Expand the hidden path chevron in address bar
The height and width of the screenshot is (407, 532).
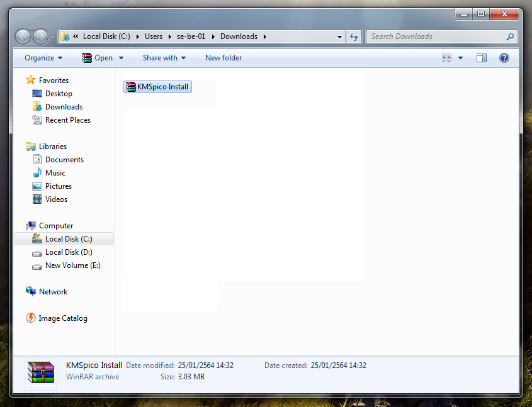[x=76, y=36]
